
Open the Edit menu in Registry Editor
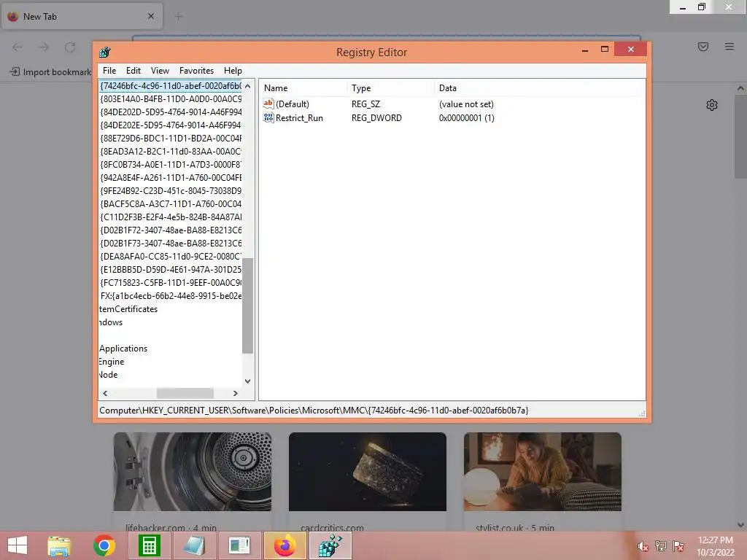click(133, 71)
